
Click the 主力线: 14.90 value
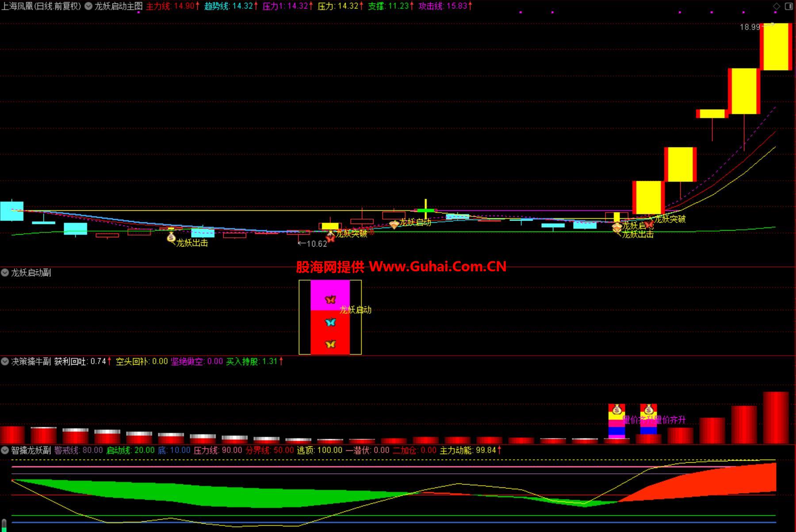(x=173, y=6)
